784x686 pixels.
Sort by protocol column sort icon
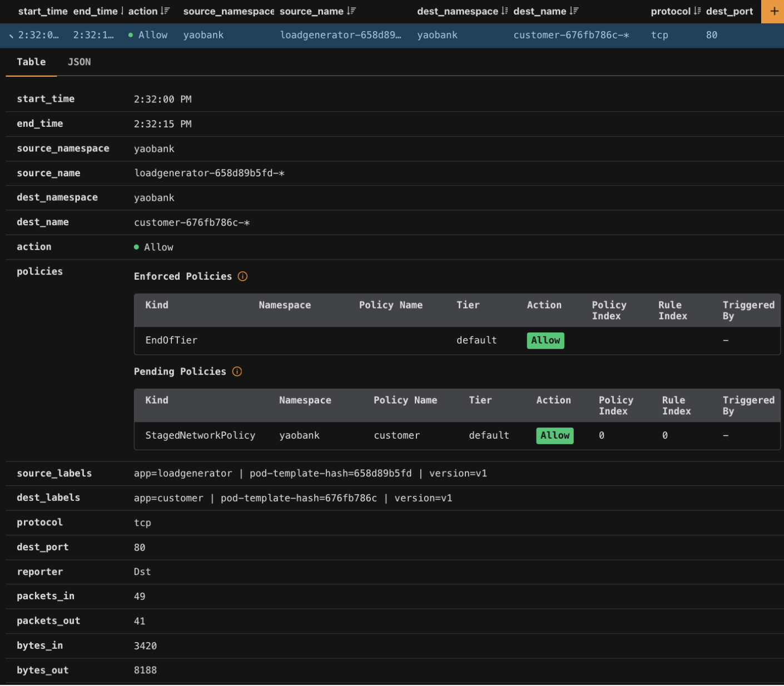(x=697, y=11)
